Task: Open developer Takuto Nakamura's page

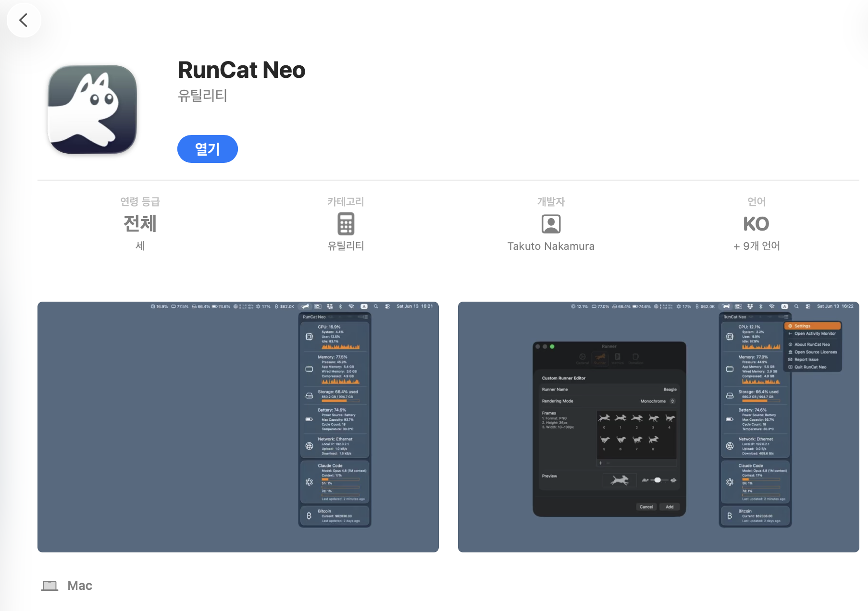Action: [551, 246]
